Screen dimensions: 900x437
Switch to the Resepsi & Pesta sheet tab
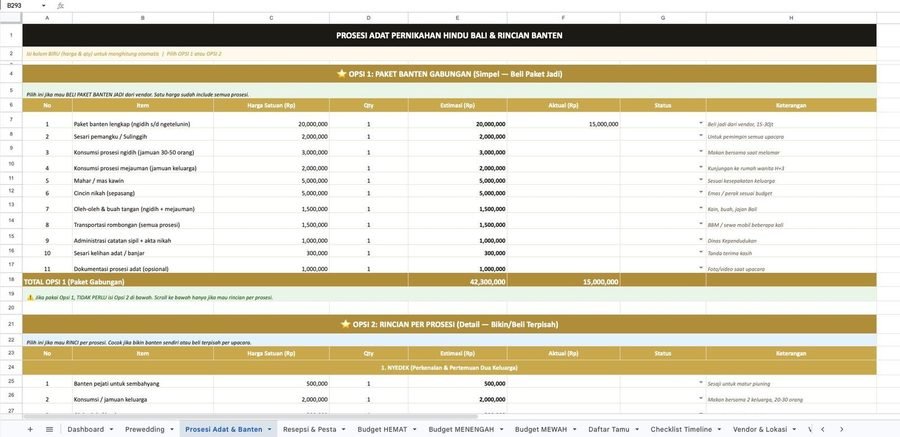pyautogui.click(x=309, y=430)
